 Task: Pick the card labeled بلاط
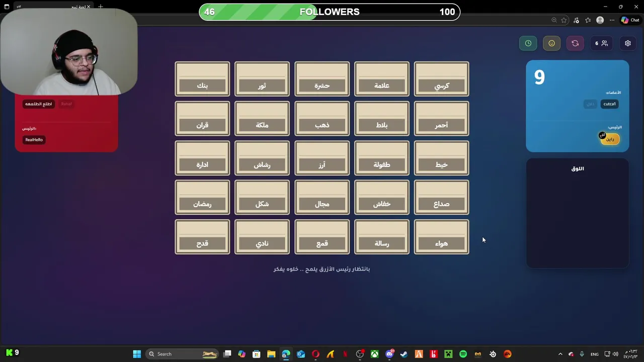[382, 118]
